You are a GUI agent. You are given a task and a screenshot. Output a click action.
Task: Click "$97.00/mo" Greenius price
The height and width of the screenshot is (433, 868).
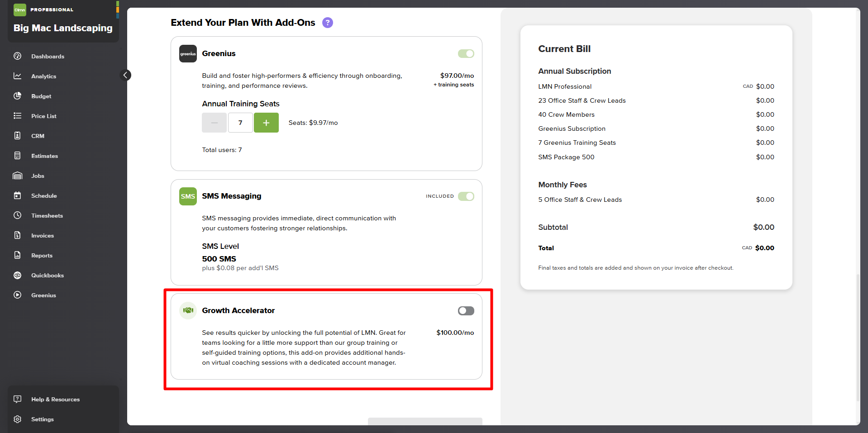tap(457, 76)
